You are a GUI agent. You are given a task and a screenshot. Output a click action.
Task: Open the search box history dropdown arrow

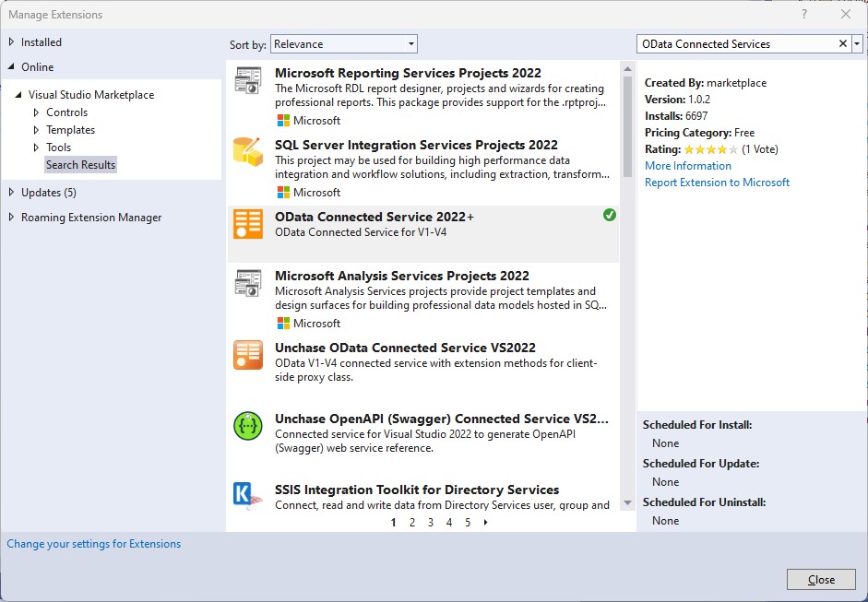click(x=857, y=43)
